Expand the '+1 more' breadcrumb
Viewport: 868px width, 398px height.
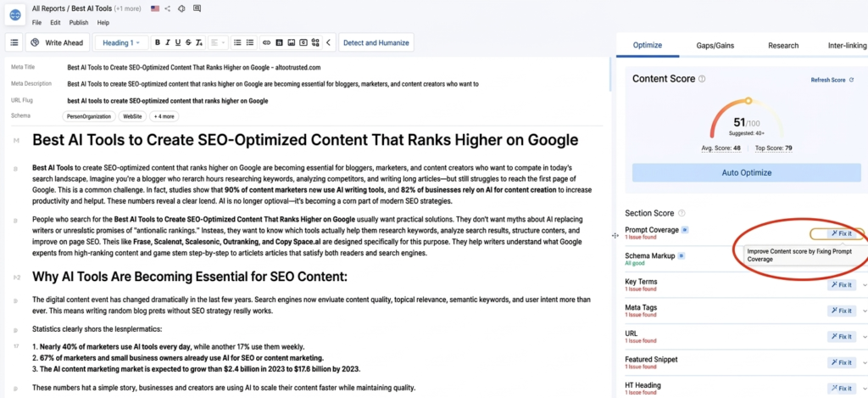[x=127, y=8]
